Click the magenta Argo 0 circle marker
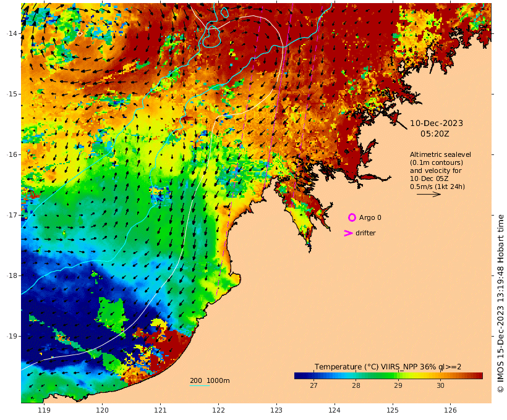The height and width of the screenshot is (420, 507). pos(352,217)
